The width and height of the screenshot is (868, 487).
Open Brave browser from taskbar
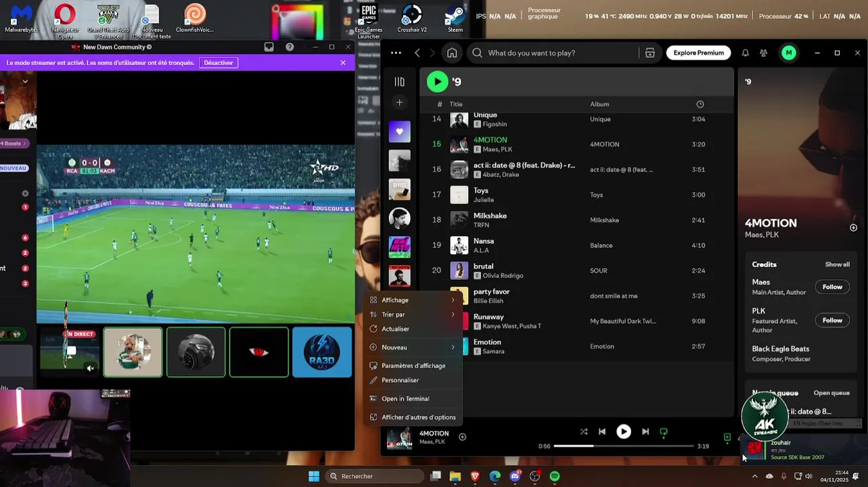(475, 476)
